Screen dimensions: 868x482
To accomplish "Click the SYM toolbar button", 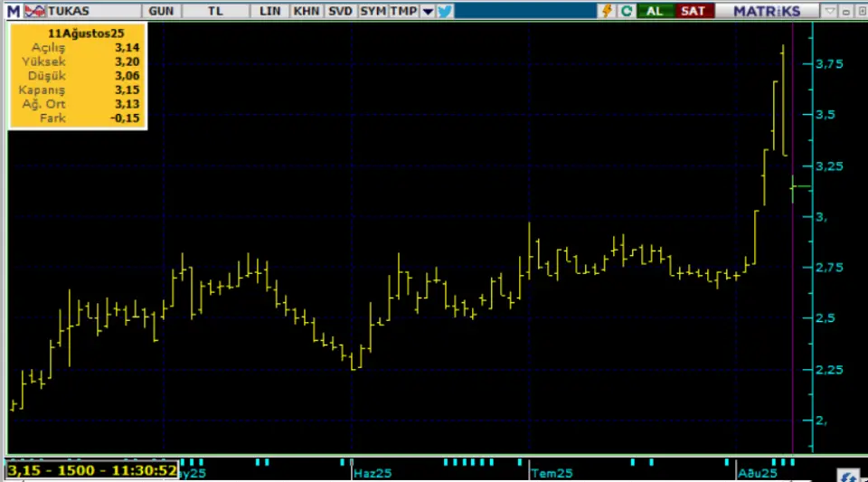I will (x=373, y=11).
